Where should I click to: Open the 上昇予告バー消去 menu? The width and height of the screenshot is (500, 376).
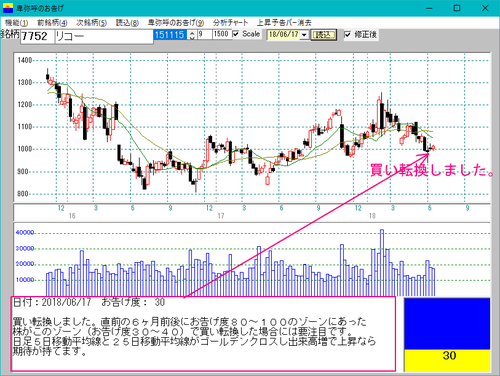coord(284,23)
